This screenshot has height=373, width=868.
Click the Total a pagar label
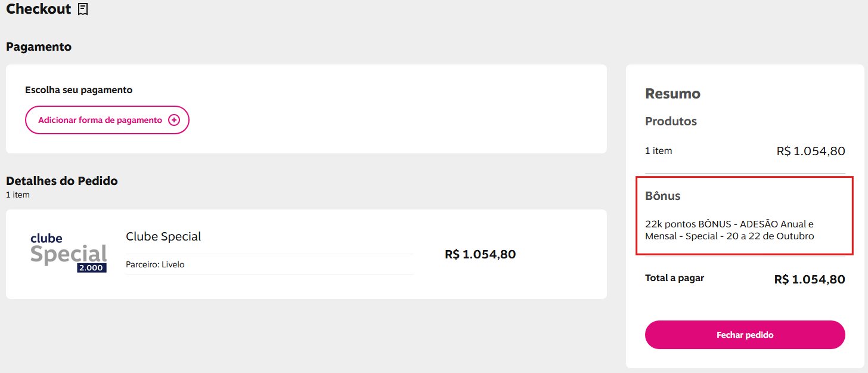click(x=674, y=278)
